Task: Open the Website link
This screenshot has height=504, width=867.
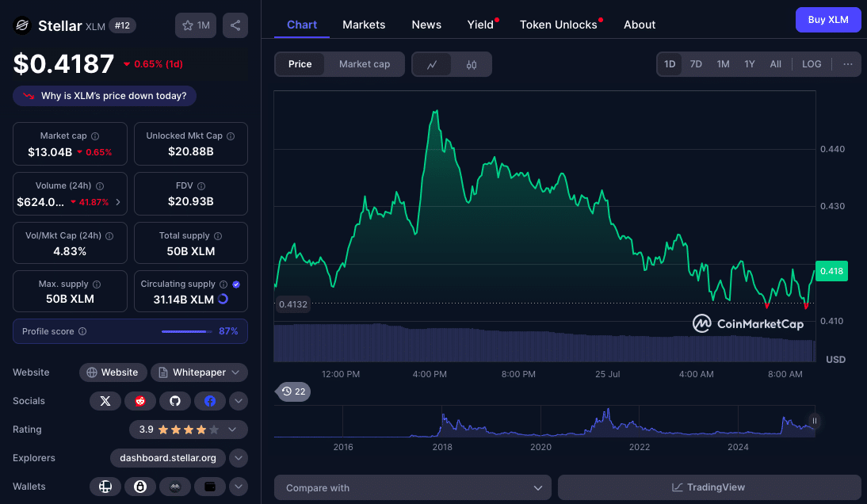Action: 113,372
